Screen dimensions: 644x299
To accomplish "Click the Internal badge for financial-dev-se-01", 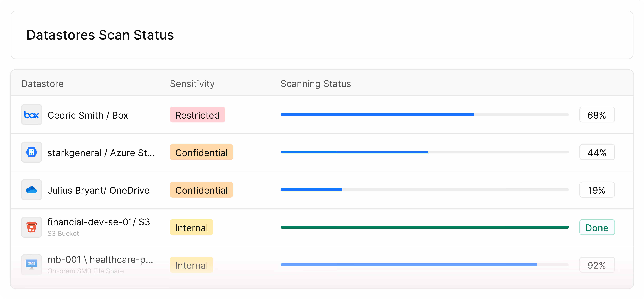I will [x=191, y=227].
